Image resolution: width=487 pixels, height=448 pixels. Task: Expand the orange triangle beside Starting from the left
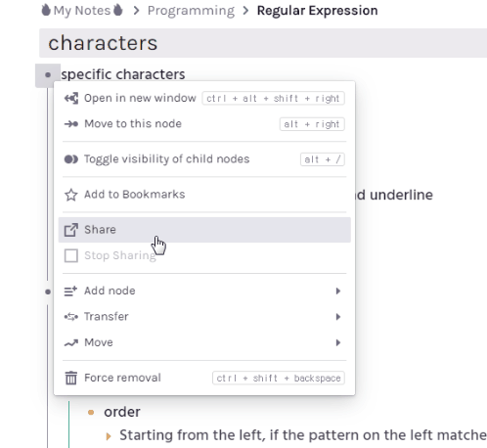tap(109, 436)
